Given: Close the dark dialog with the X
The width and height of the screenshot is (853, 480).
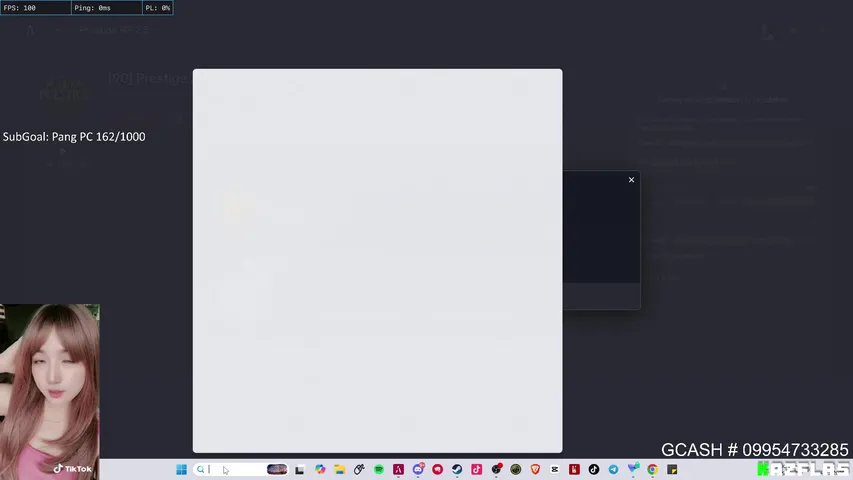Looking at the screenshot, I should [x=631, y=180].
